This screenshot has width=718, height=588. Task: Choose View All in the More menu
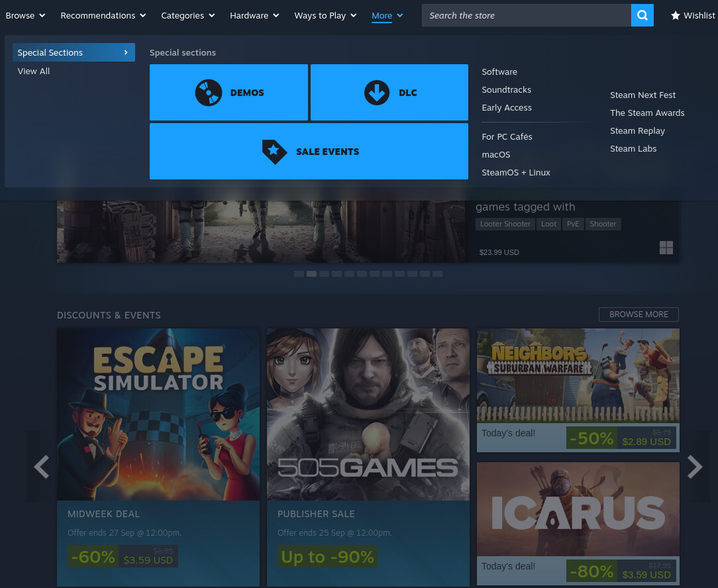point(34,71)
